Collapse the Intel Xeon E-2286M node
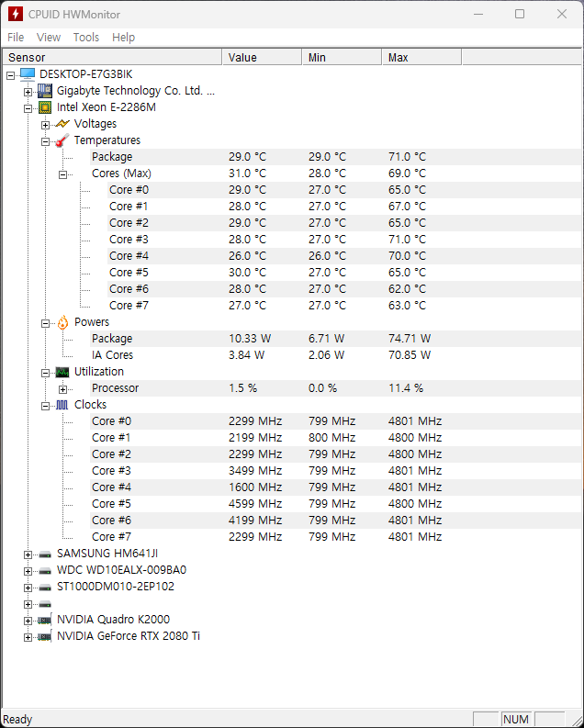This screenshot has height=728, width=584. [28, 108]
